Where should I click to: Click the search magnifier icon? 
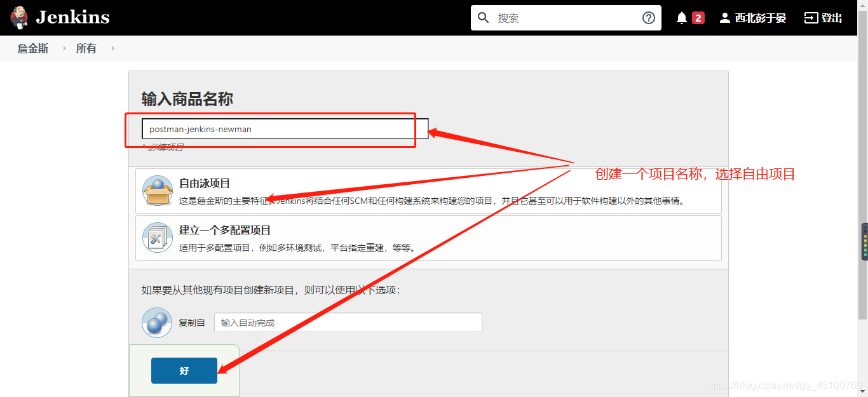pyautogui.click(x=484, y=18)
